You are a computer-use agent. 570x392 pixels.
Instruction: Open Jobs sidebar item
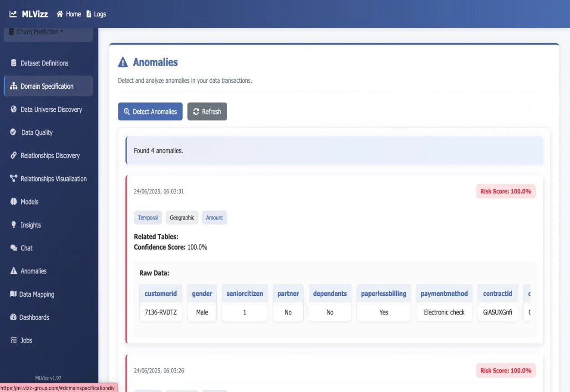click(x=48, y=340)
